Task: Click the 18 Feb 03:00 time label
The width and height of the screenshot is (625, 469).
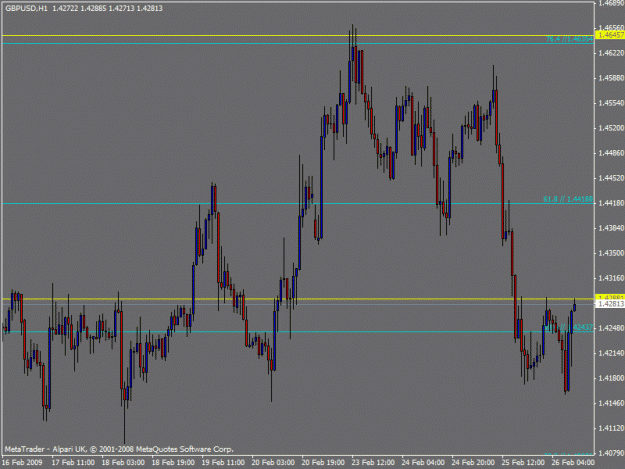Action: (123, 463)
